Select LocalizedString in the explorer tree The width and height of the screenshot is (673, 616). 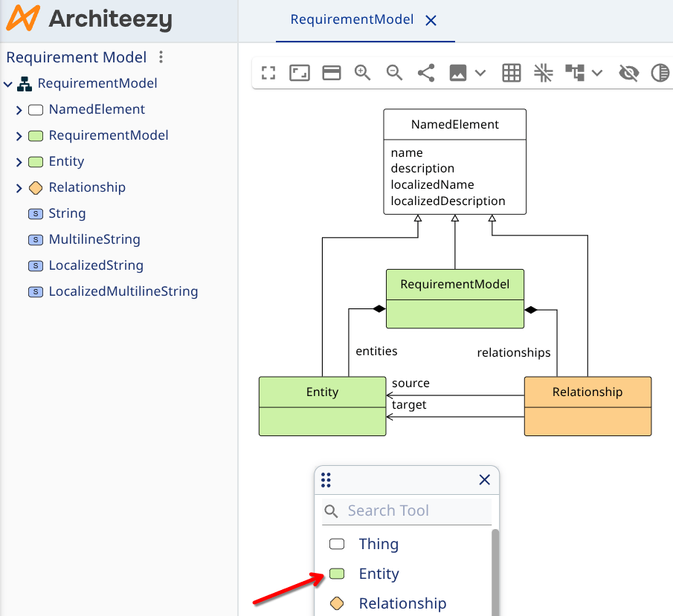[x=96, y=265]
